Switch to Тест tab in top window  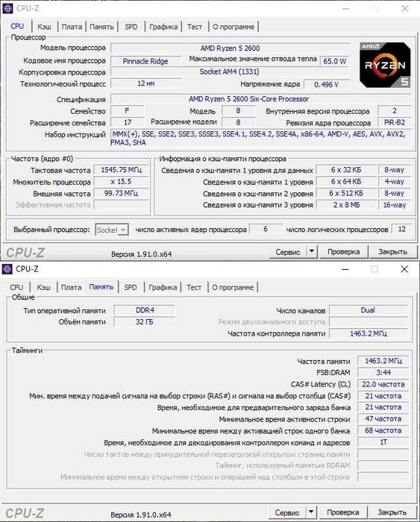point(195,27)
